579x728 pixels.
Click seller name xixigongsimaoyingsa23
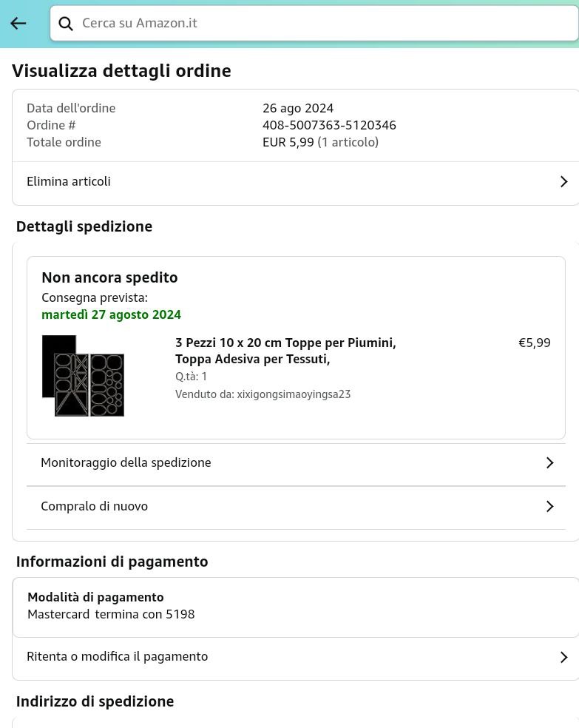pyautogui.click(x=294, y=394)
